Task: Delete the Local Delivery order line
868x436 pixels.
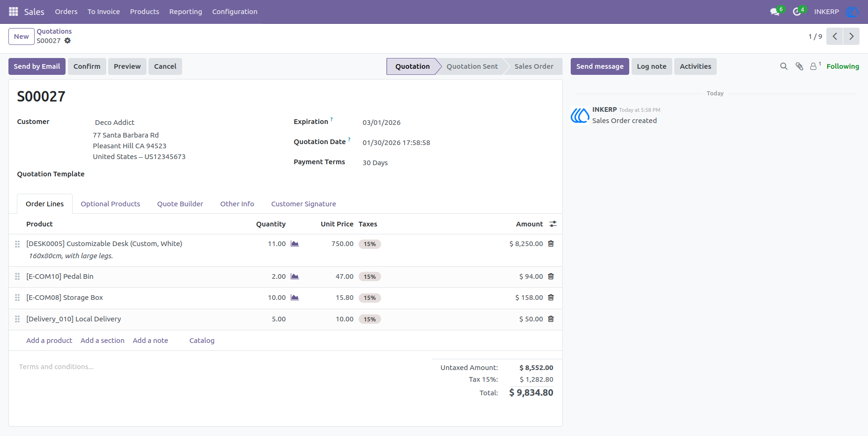Action: pos(551,319)
